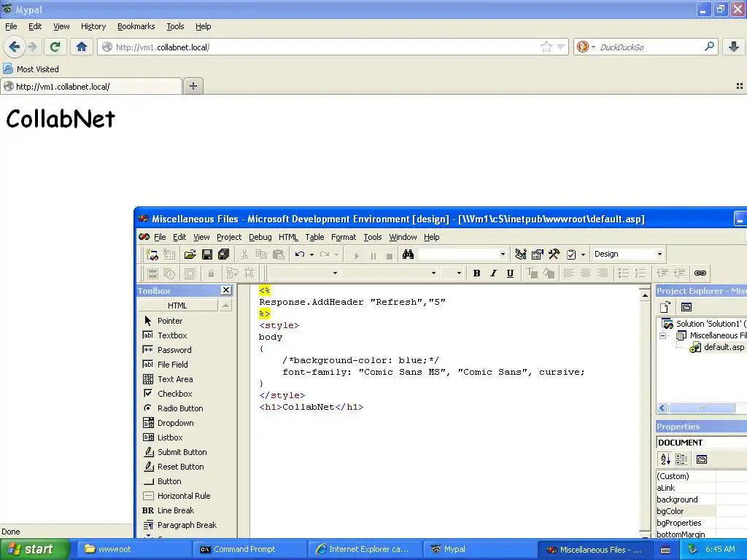Open Table menu in Development Environment
Viewport: 747px width, 560px height.
coord(314,237)
